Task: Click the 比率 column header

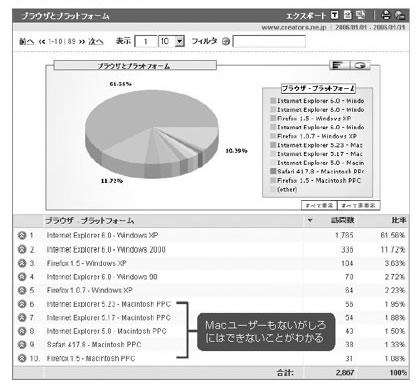Action: 399,220
